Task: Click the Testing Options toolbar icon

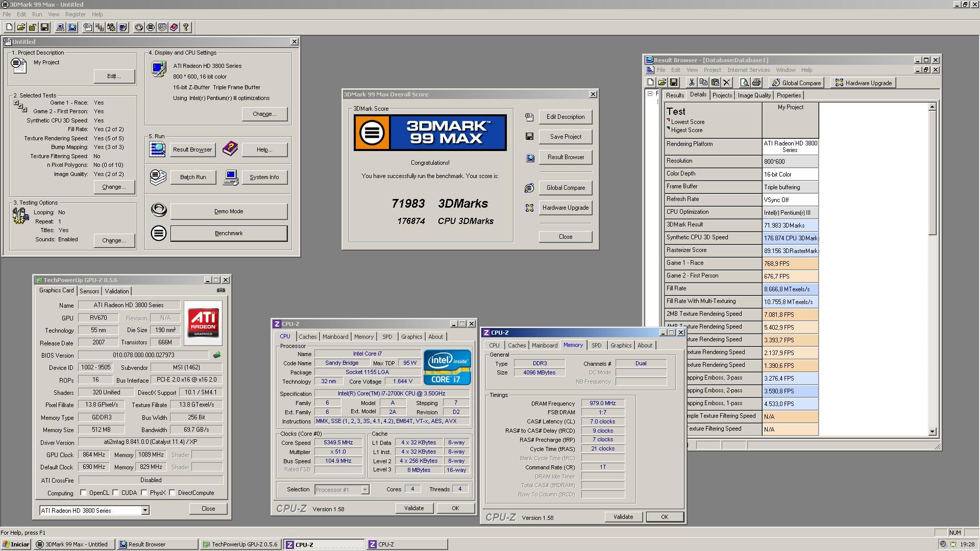Action: point(111,28)
